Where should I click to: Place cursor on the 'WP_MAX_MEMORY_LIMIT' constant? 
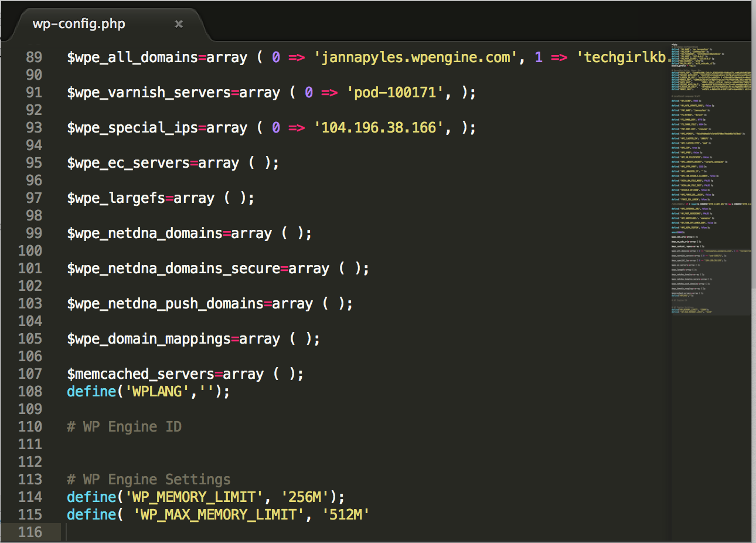pyautogui.click(x=219, y=515)
